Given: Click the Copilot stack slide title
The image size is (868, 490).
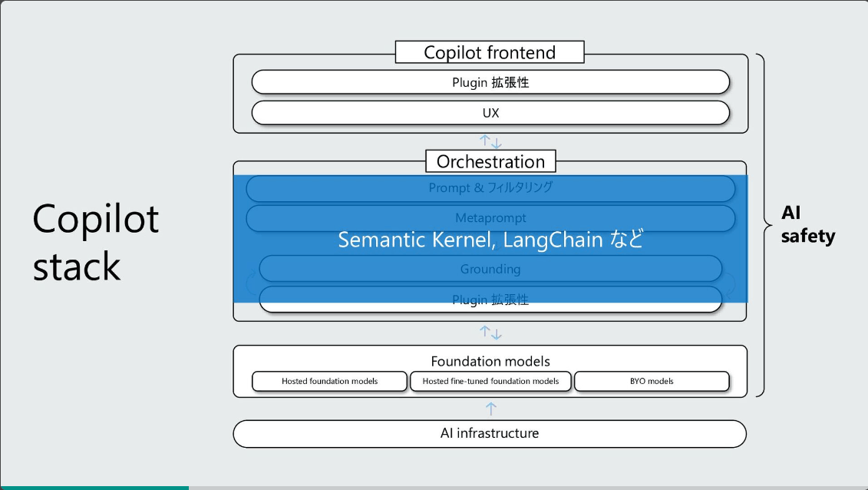Looking at the screenshot, I should click(x=96, y=242).
